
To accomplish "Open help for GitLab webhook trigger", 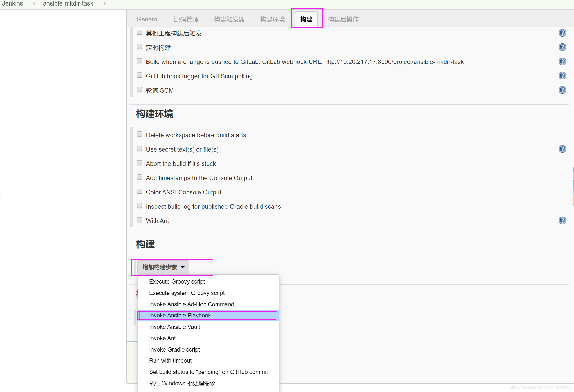I will [562, 61].
